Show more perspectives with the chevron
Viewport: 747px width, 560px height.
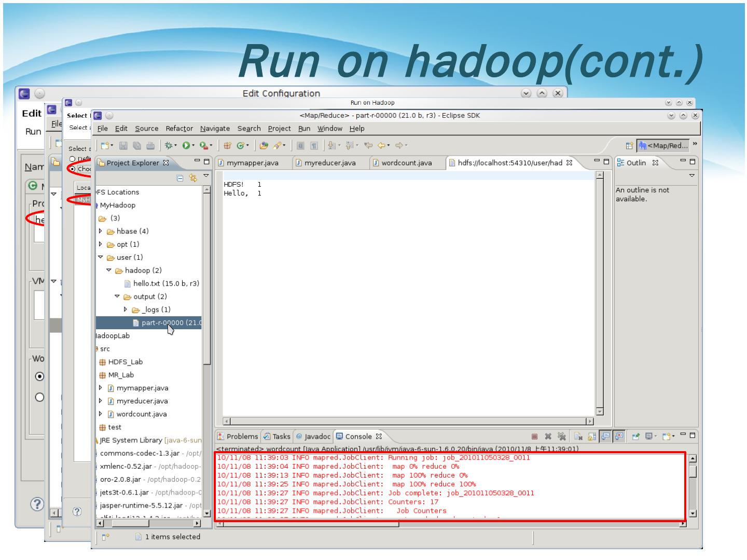[695, 144]
